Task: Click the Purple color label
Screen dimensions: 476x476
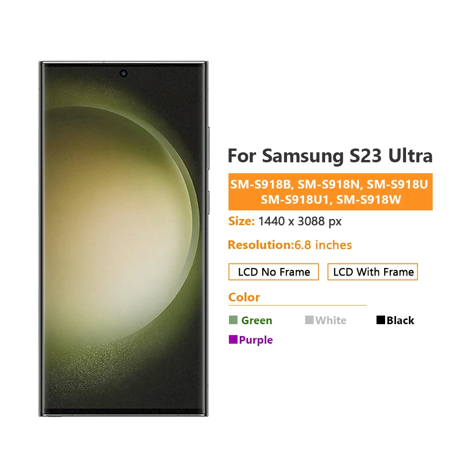Action: (256, 340)
